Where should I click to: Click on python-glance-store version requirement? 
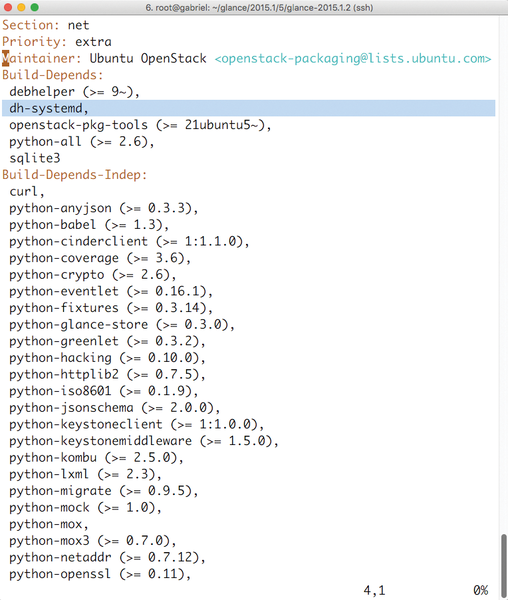[195, 324]
